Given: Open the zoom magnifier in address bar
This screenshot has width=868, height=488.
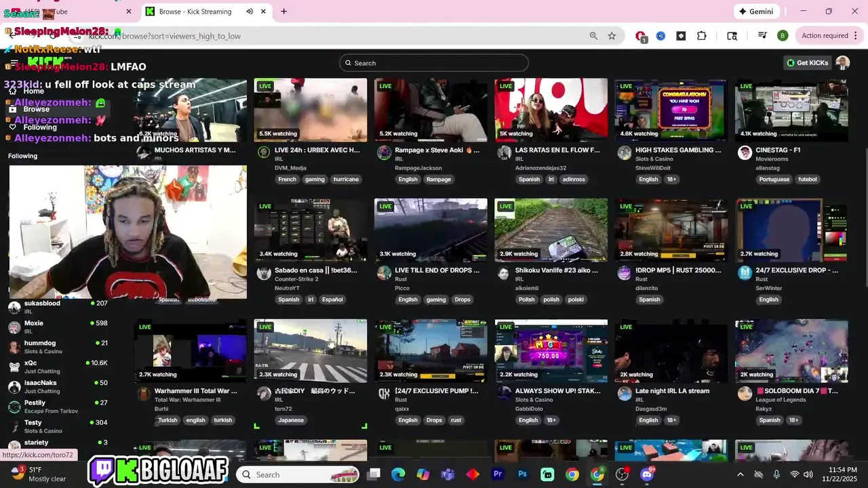Looking at the screenshot, I should coord(593,36).
